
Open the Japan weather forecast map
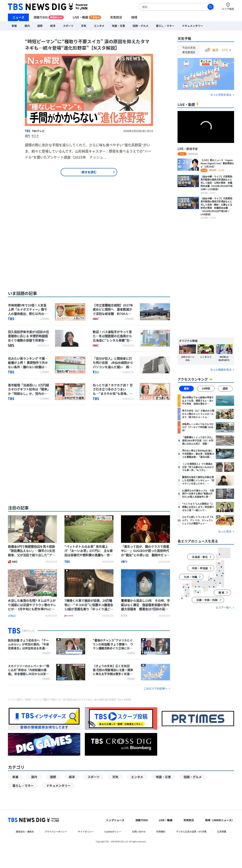[x=206, y=74]
